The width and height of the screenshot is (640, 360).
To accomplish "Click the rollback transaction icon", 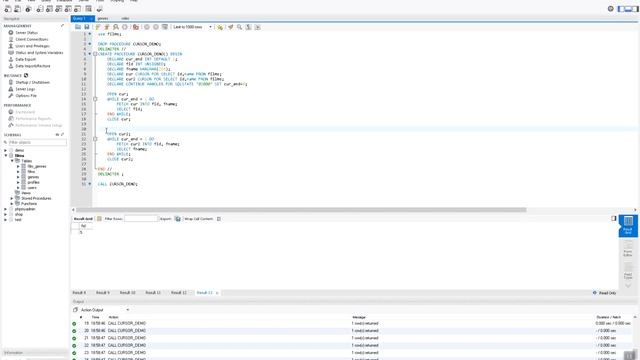I will pyautogui.click(x=156, y=27).
